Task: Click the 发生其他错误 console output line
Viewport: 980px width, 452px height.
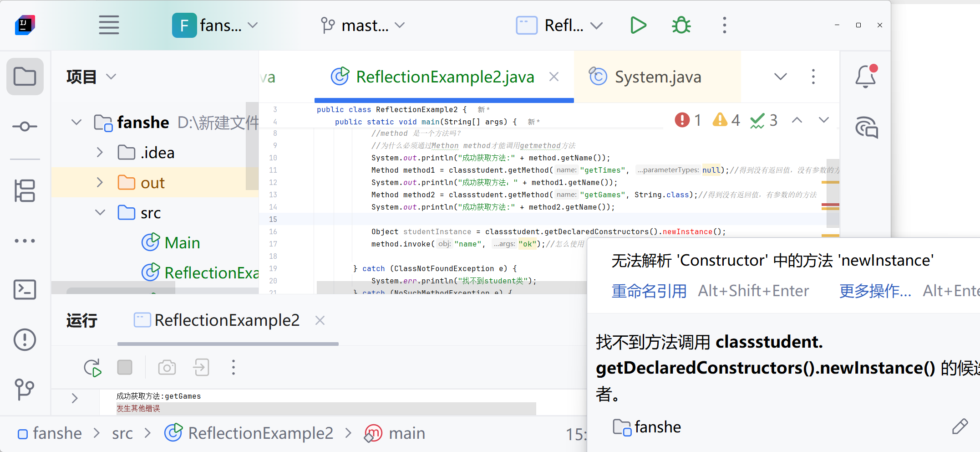Action: point(138,408)
